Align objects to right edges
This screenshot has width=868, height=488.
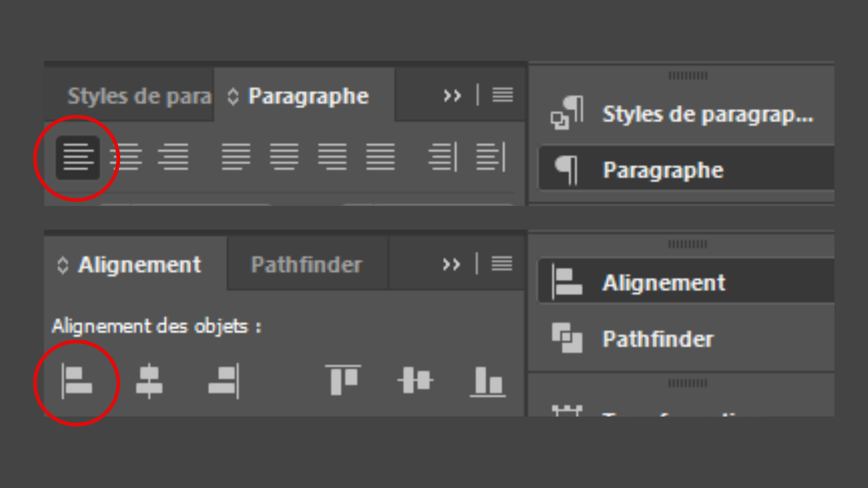click(224, 382)
